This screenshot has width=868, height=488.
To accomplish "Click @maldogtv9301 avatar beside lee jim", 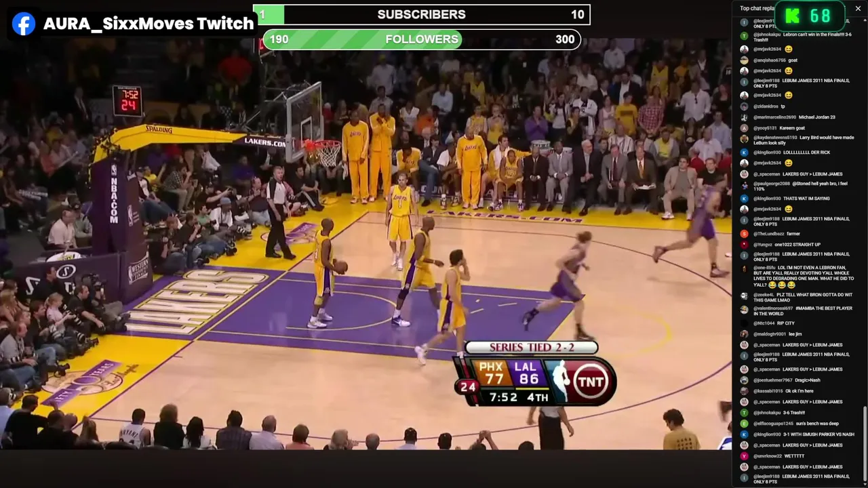I will click(x=744, y=334).
